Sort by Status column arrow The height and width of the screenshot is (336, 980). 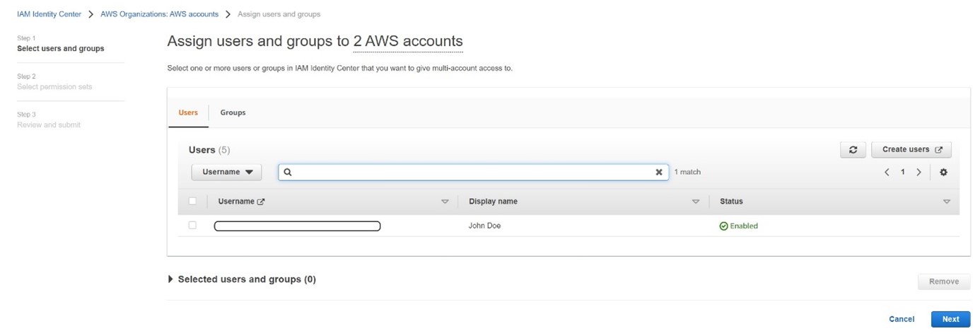(947, 202)
